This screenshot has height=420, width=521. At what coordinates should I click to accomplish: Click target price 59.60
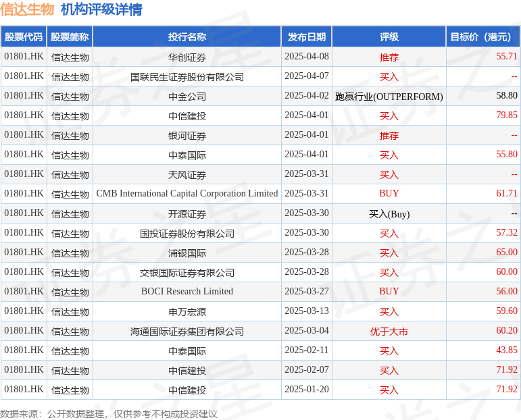click(x=507, y=311)
